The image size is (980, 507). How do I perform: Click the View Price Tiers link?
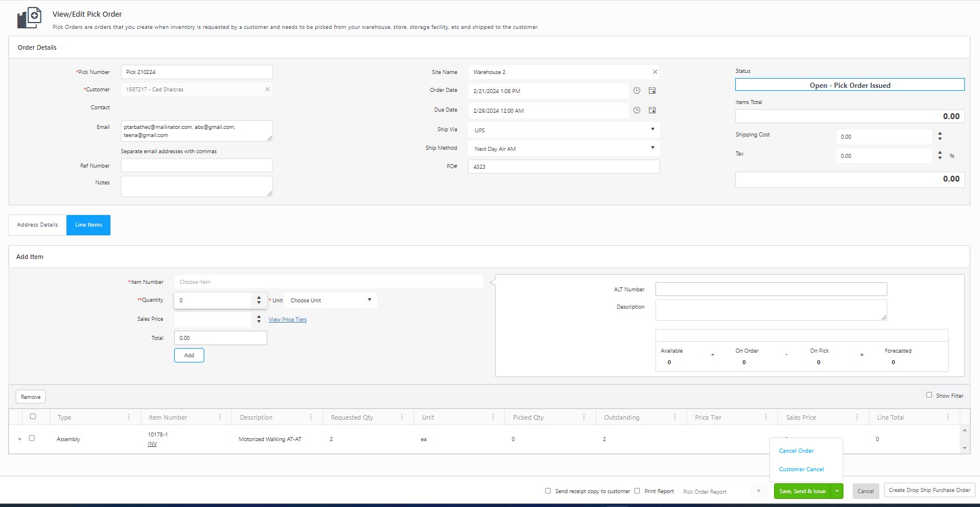288,320
